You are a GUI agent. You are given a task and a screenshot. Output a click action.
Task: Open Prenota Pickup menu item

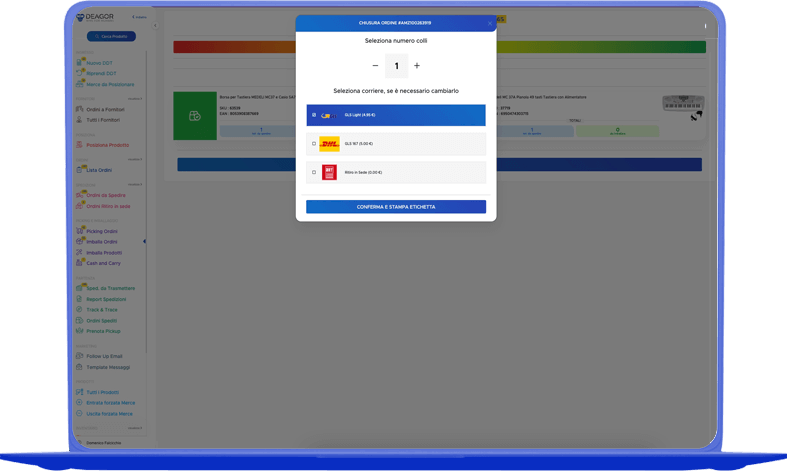pos(103,331)
